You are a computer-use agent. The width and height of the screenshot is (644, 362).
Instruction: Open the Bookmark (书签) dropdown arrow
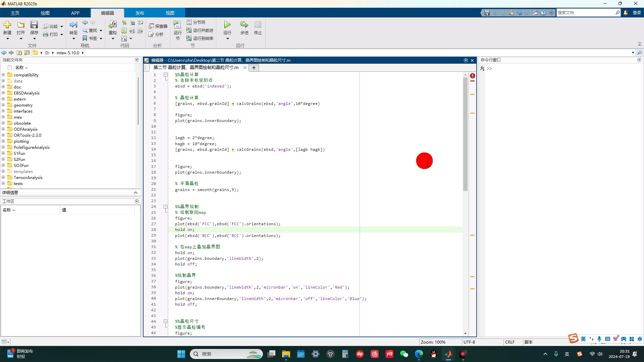tap(101, 39)
